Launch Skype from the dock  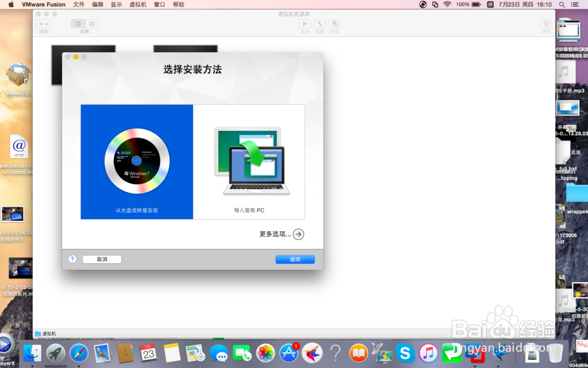(405, 353)
